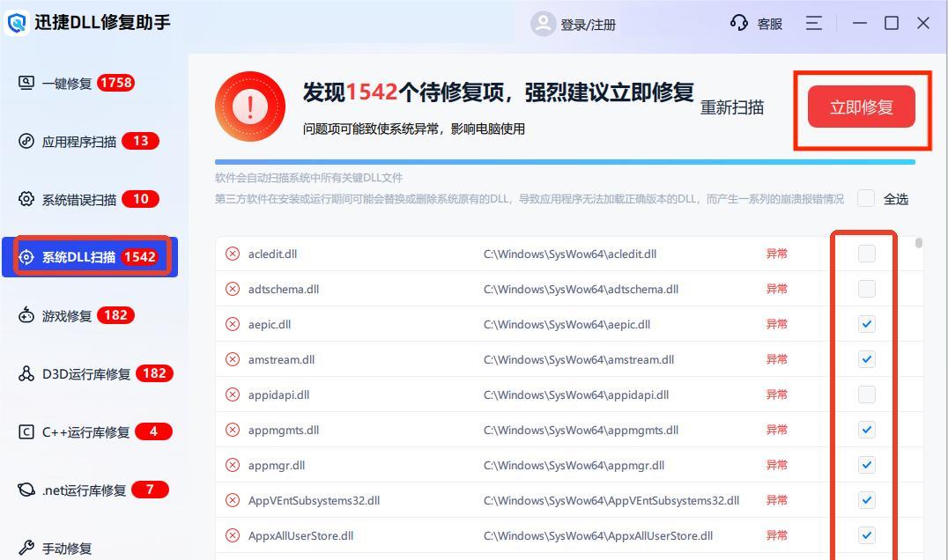Click the 迅捷DLL修复助手 app logo
The image size is (948, 560).
pos(17,23)
